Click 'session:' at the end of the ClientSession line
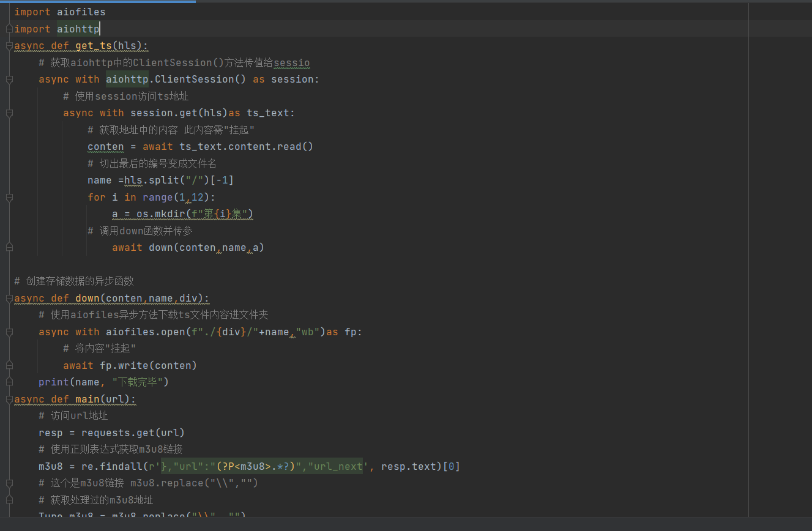 (295, 80)
